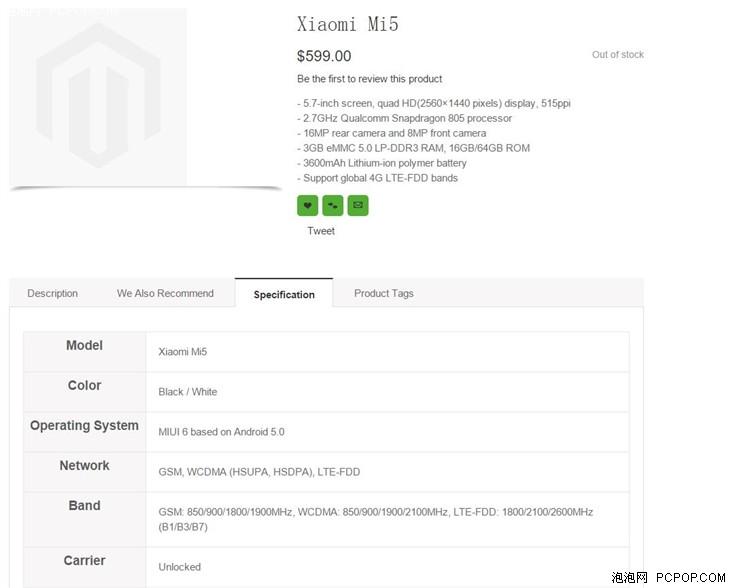Click the Network row header

tap(84, 466)
